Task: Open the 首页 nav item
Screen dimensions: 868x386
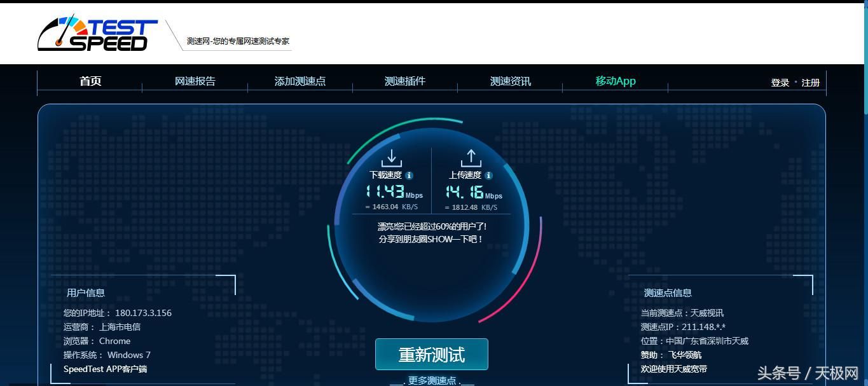Action: (90, 81)
